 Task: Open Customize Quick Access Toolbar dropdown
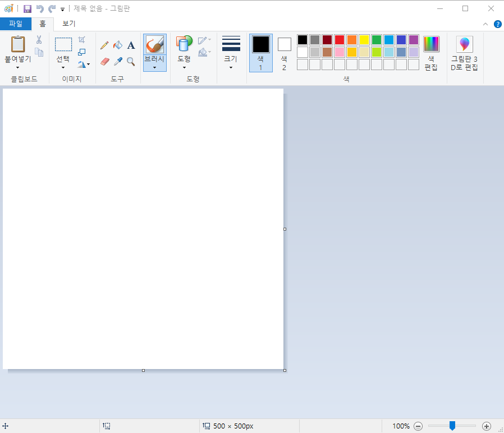(62, 10)
